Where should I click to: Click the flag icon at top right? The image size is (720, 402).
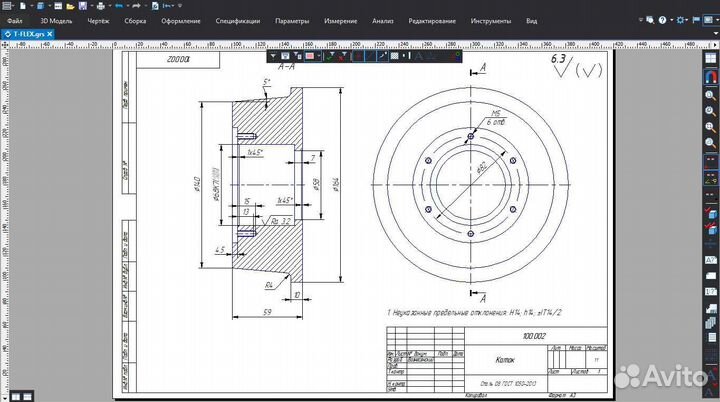click(x=696, y=20)
